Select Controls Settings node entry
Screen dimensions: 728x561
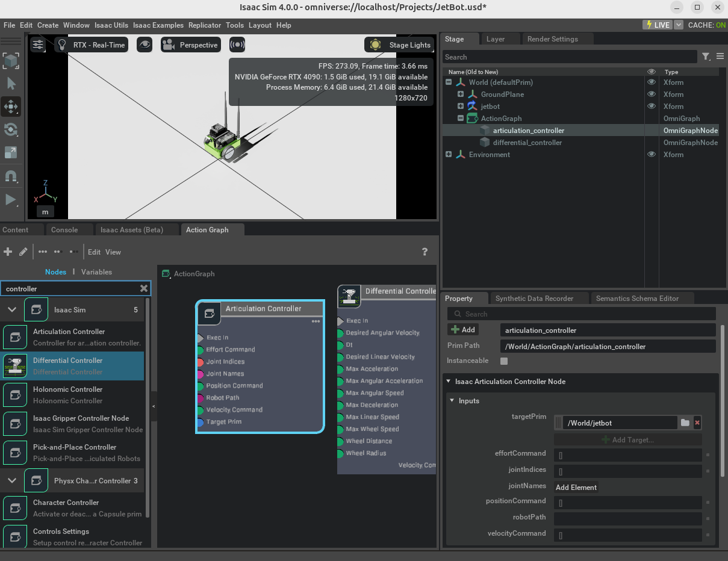[72, 537]
